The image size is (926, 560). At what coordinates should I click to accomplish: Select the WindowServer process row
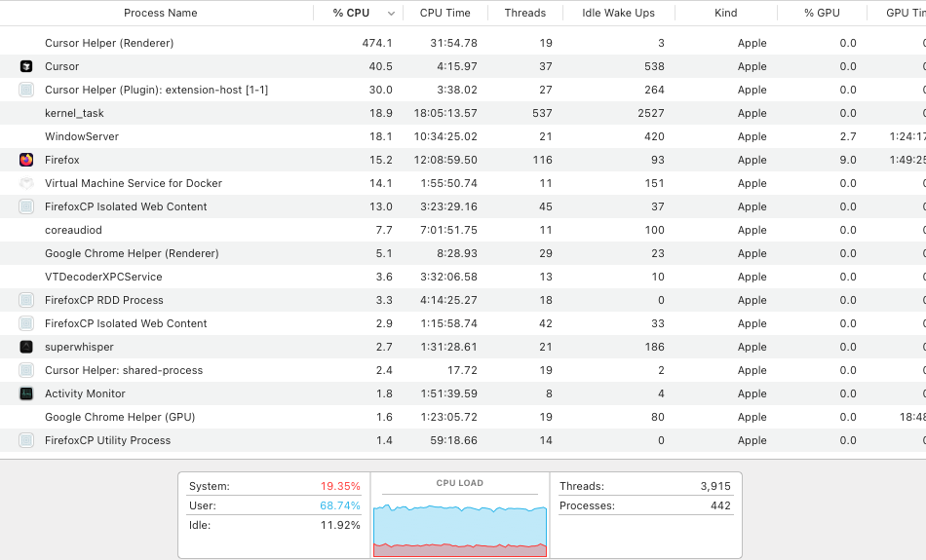[463, 136]
